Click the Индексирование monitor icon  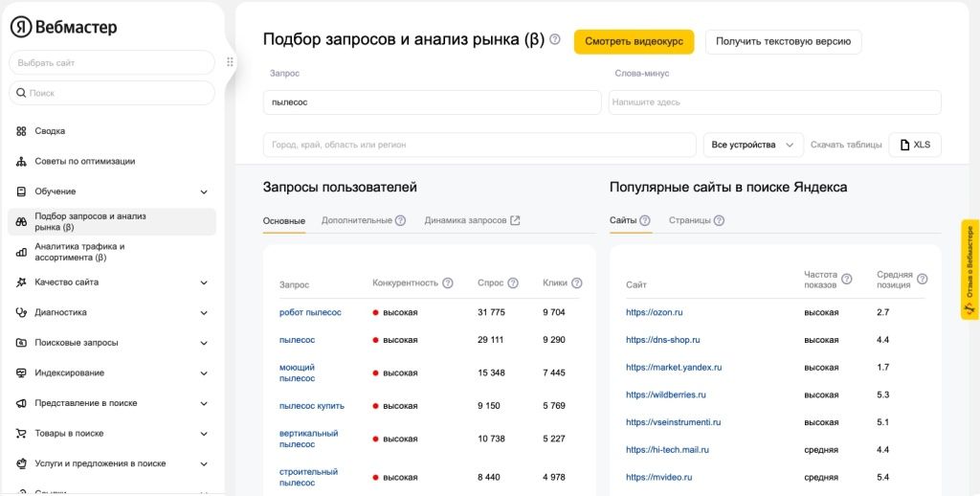click(x=21, y=372)
